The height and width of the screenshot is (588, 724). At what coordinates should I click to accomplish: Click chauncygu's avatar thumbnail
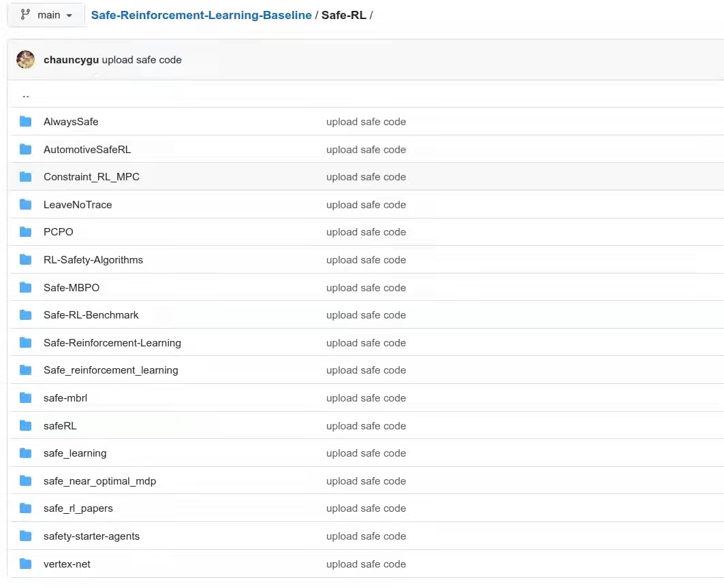(x=26, y=60)
